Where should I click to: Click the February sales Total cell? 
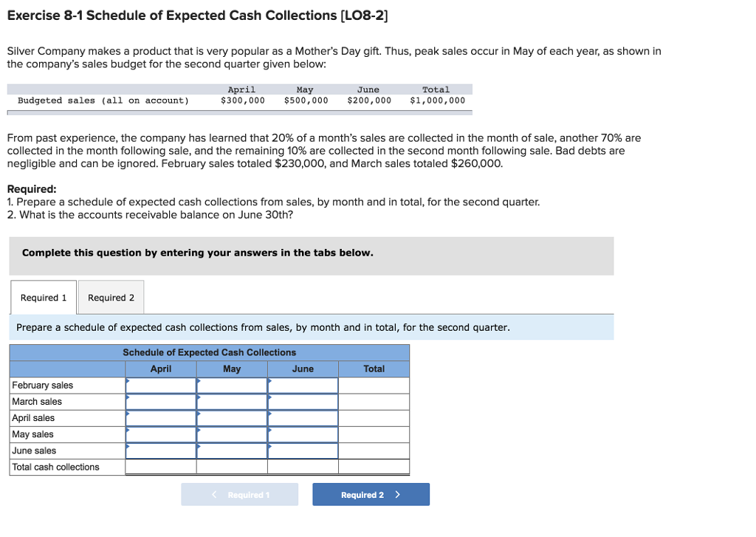pos(374,385)
